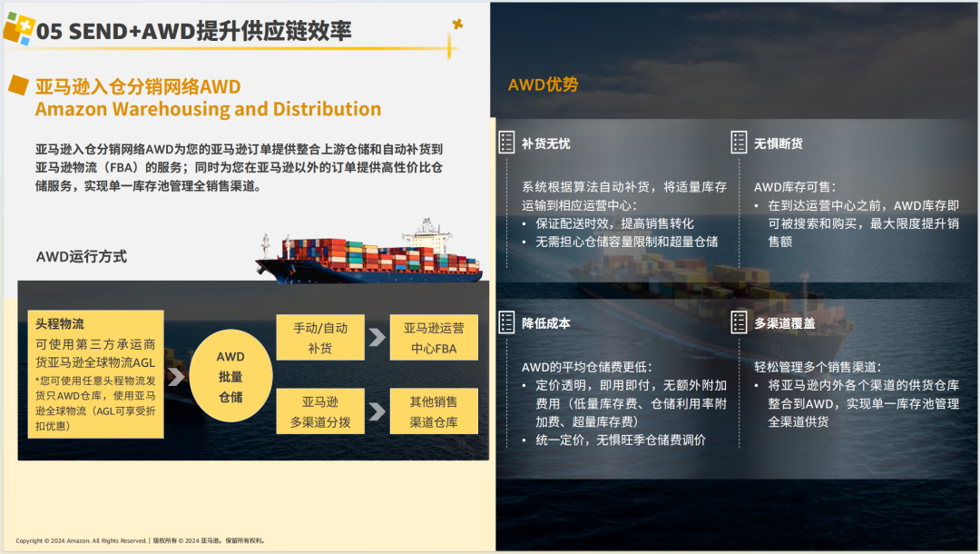Select the list icon beside 多渠道覆盖
This screenshot has width=980, height=554.
(x=738, y=322)
